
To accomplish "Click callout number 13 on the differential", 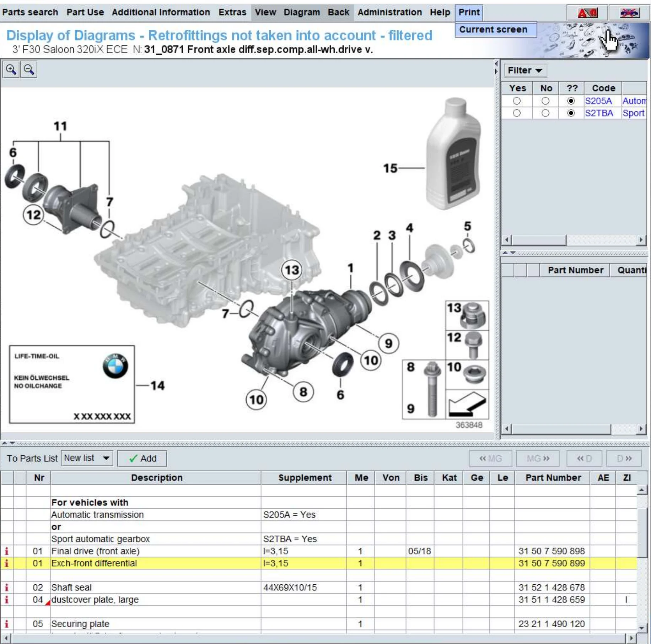I will point(291,270).
